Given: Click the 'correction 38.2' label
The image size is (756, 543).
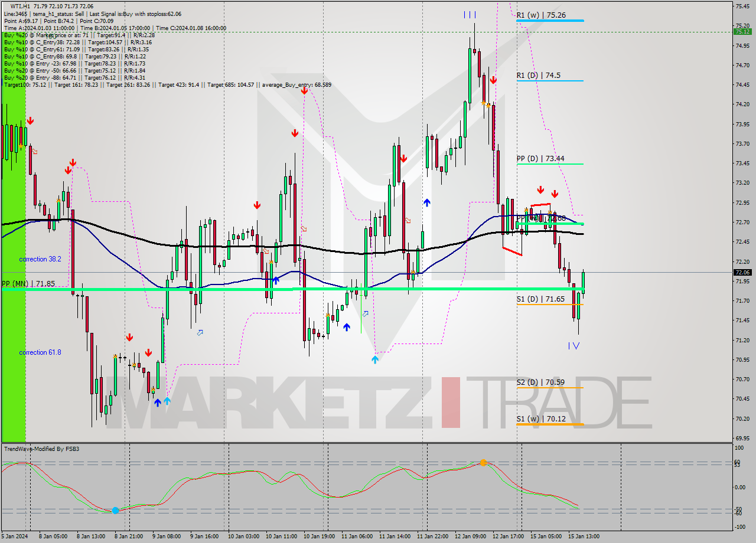Looking at the screenshot, I should pyautogui.click(x=40, y=259).
